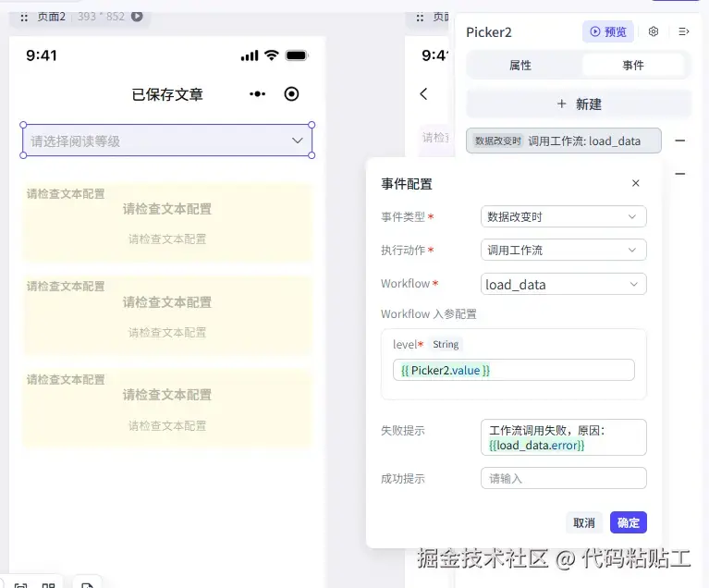Click the drag handle dots before 页面2

coord(24,18)
